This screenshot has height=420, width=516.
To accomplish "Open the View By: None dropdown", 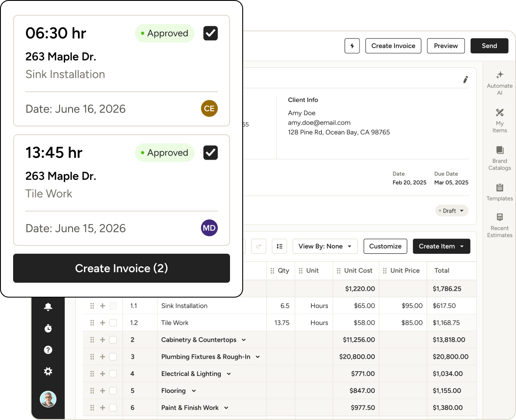I will pos(325,246).
